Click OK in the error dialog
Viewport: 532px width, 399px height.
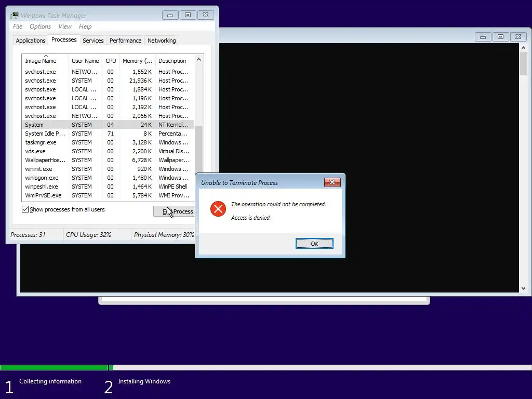(x=314, y=244)
